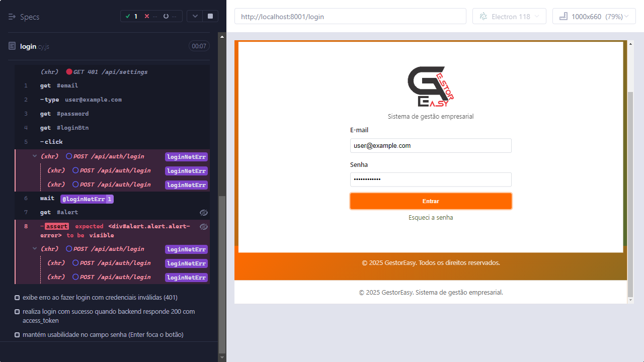
Task: Select the pending test about invalid credentials (401)
Action: coord(100,298)
